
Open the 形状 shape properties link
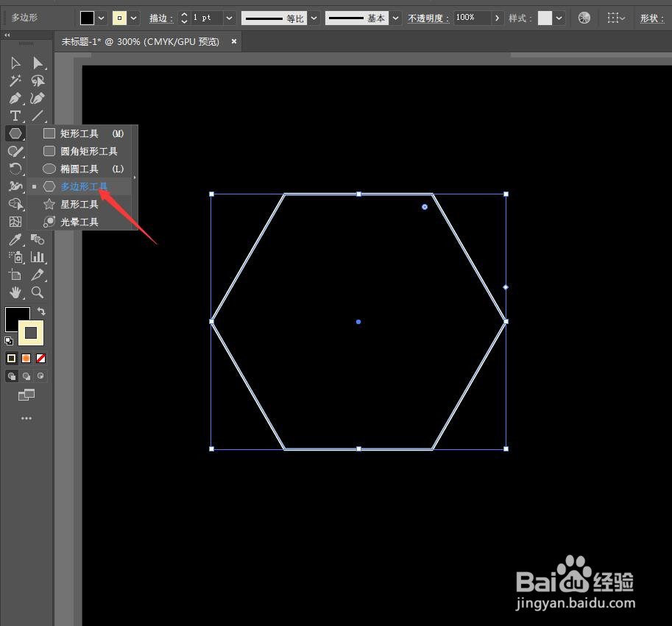[652, 18]
